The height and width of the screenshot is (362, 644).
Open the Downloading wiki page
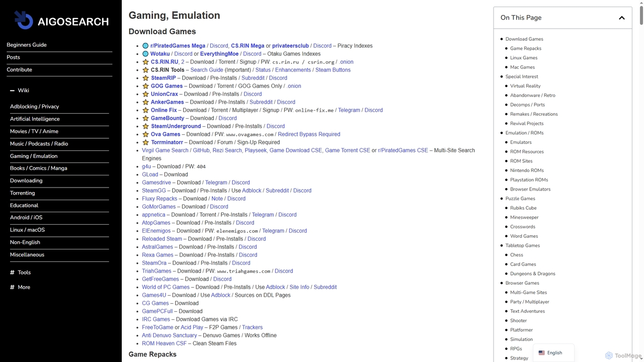(x=26, y=180)
